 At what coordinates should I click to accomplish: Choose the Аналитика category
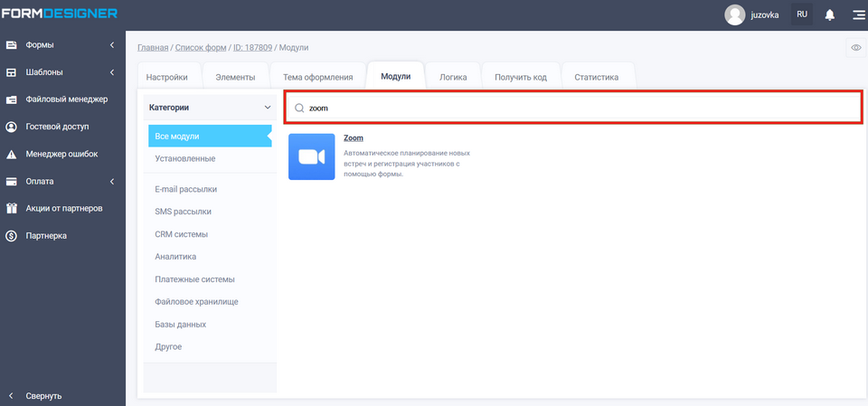(x=175, y=257)
